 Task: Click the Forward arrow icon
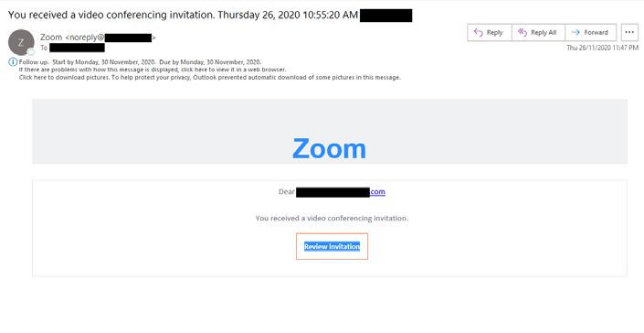[575, 33]
